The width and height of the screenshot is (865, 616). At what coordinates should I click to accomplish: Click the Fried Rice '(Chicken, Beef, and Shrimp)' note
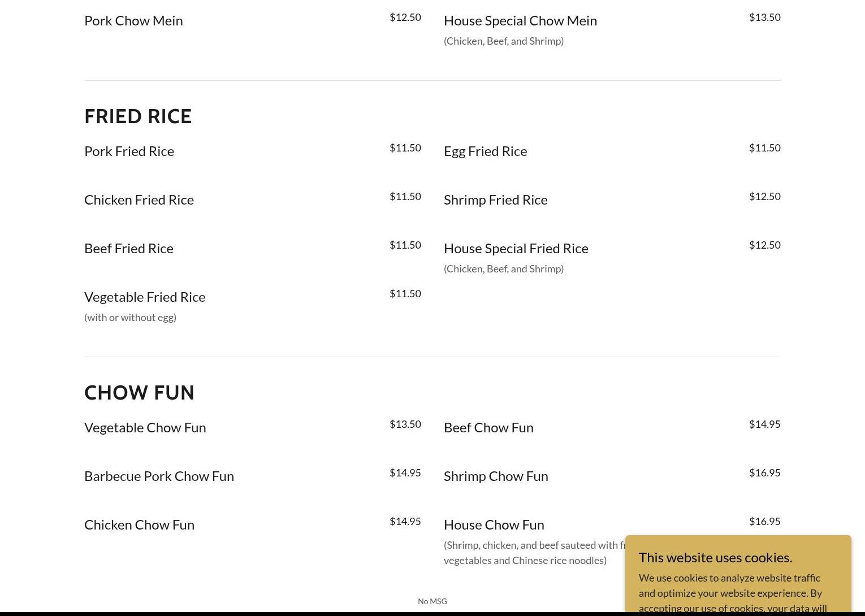(504, 268)
